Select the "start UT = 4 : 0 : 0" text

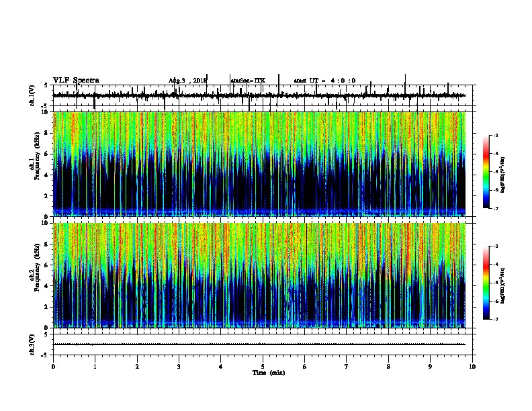click(324, 81)
